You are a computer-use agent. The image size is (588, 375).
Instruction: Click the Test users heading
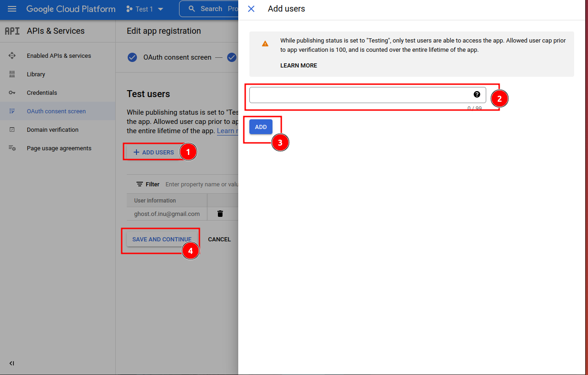[x=149, y=94]
